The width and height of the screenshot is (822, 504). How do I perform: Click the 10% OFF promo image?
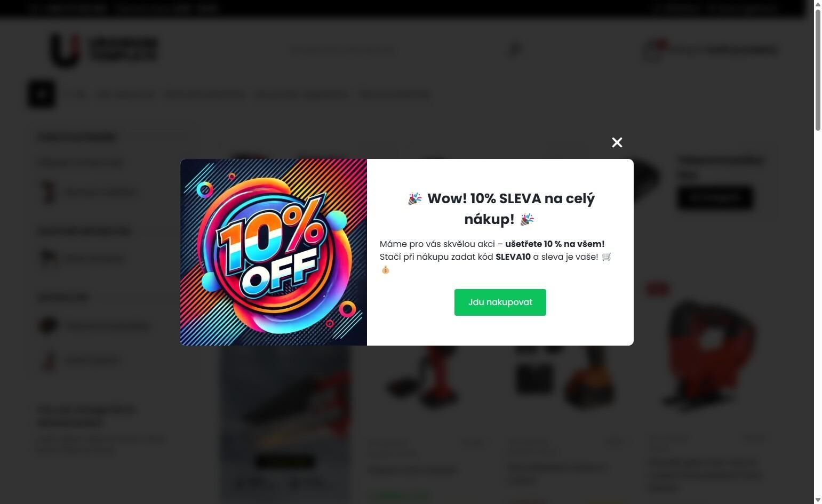274,252
